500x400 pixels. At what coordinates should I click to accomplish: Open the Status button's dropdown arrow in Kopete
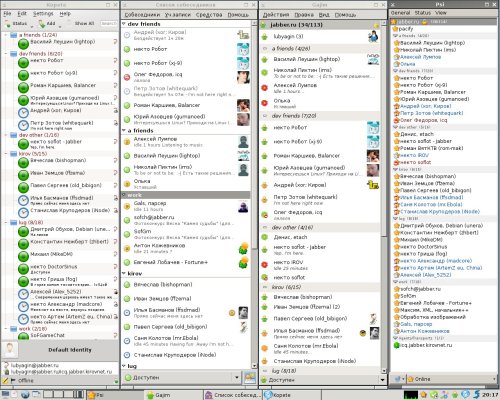tap(32, 26)
